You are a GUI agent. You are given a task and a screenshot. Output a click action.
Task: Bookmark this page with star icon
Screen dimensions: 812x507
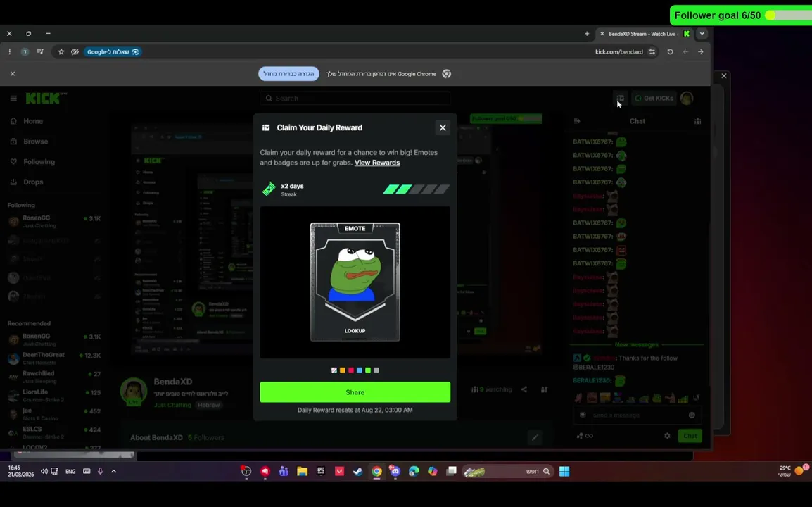tap(61, 52)
